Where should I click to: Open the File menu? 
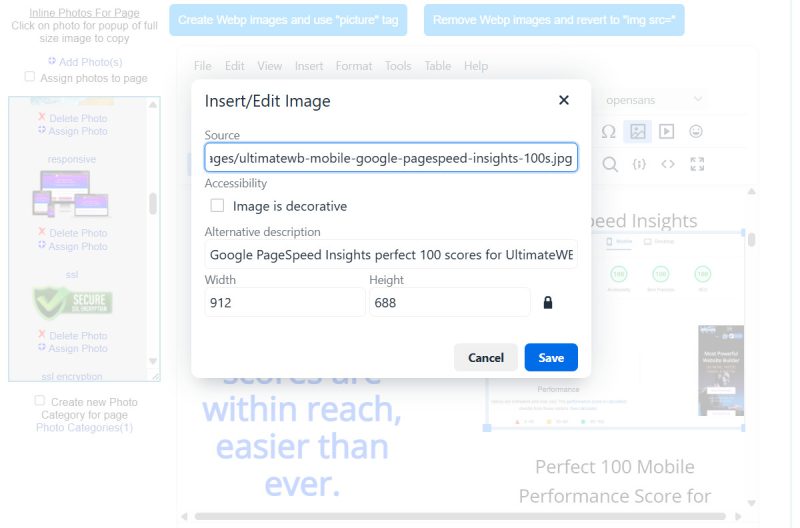(x=203, y=66)
